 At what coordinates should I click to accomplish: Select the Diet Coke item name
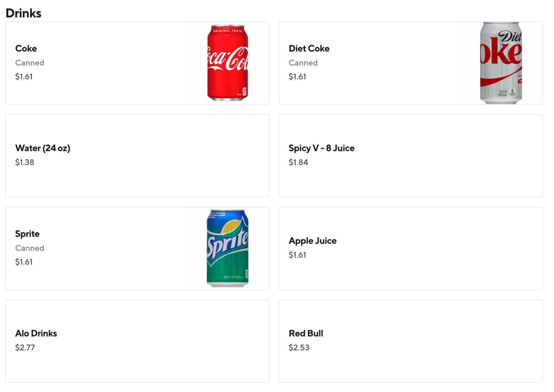pyautogui.click(x=309, y=48)
